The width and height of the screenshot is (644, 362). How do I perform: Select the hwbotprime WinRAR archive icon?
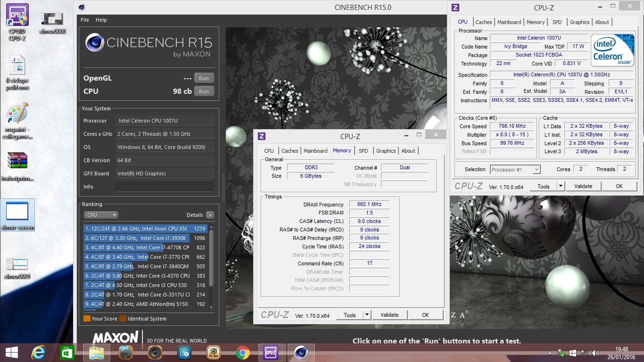(x=17, y=166)
